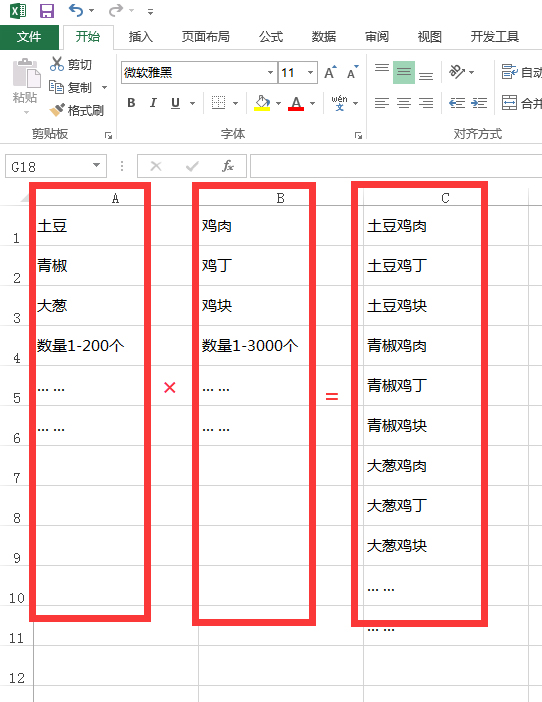Switch to the 公式 ribbon tab

click(271, 37)
